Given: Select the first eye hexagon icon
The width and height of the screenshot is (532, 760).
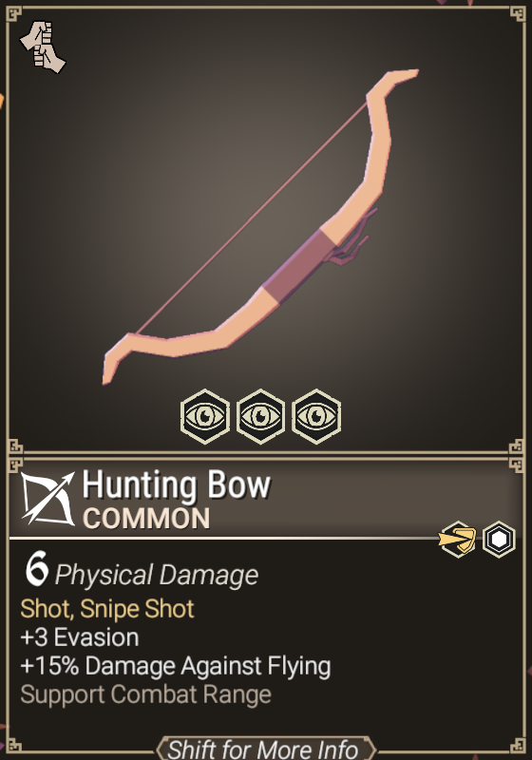Looking at the screenshot, I should 205,416.
